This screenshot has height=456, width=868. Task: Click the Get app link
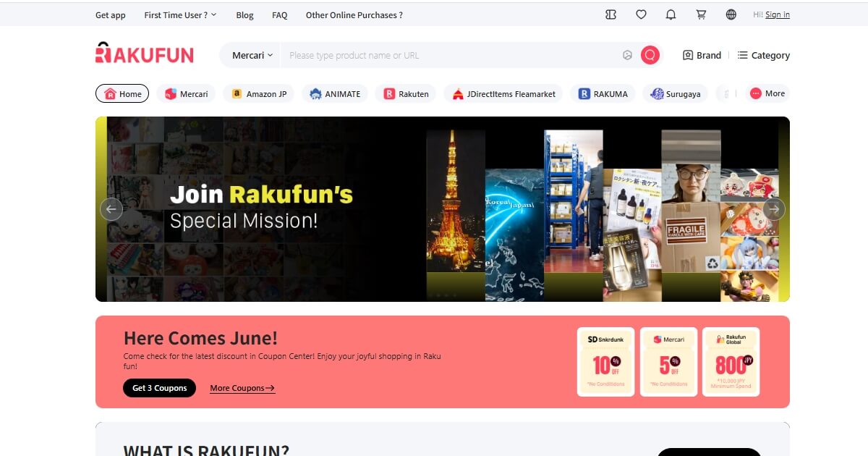click(x=111, y=14)
